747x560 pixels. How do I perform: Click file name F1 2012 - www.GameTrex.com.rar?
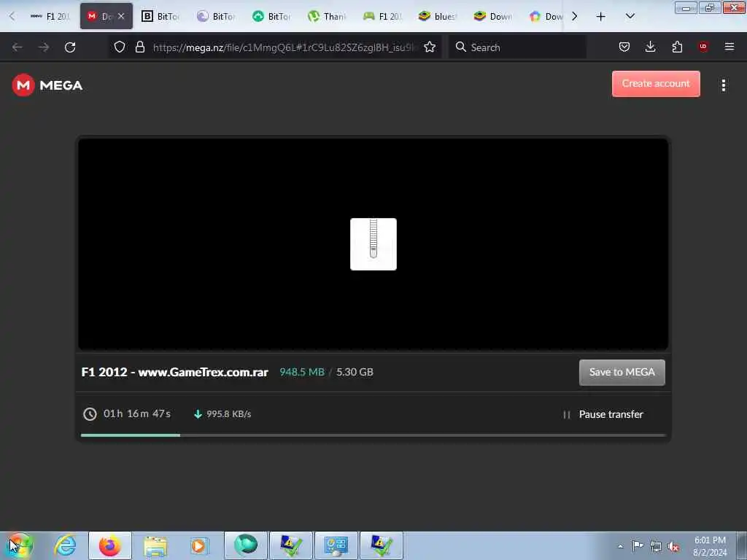tap(175, 372)
